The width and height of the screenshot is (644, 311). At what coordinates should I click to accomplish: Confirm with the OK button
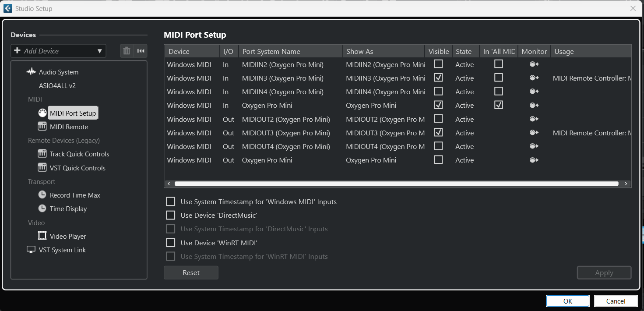(x=568, y=301)
